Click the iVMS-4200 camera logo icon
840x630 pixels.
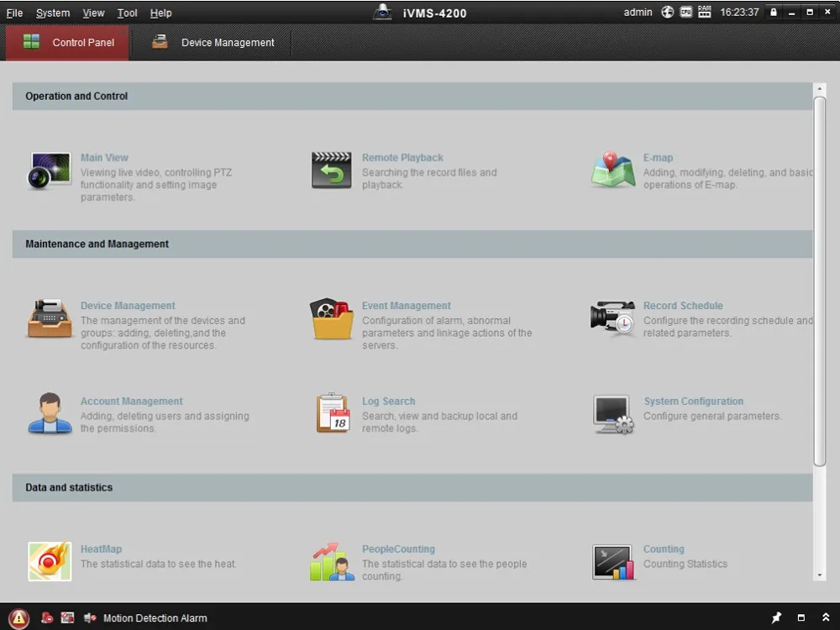(x=382, y=12)
